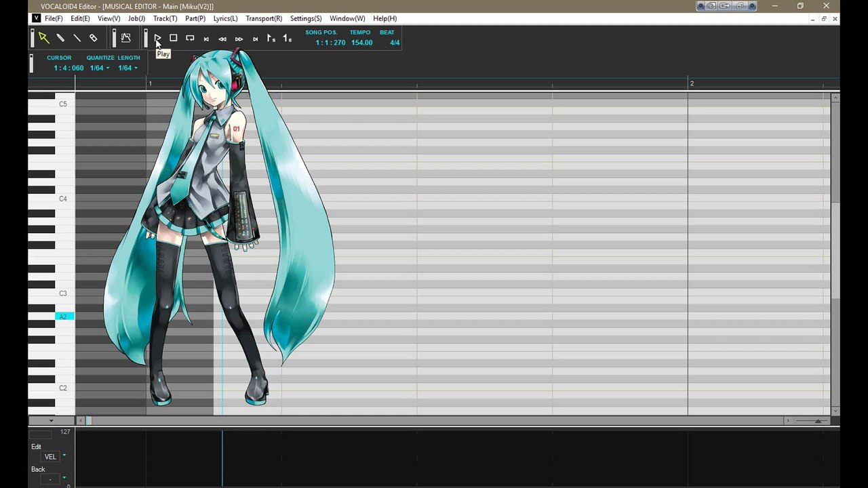Open the Job(J) menu

point(136,18)
